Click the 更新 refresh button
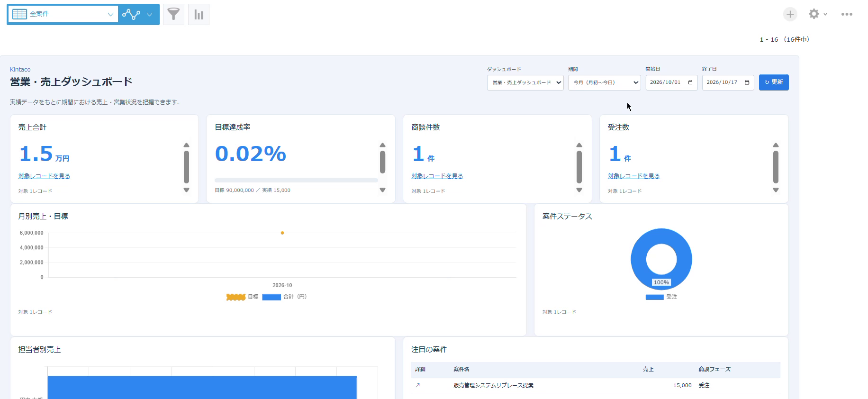 coord(774,82)
